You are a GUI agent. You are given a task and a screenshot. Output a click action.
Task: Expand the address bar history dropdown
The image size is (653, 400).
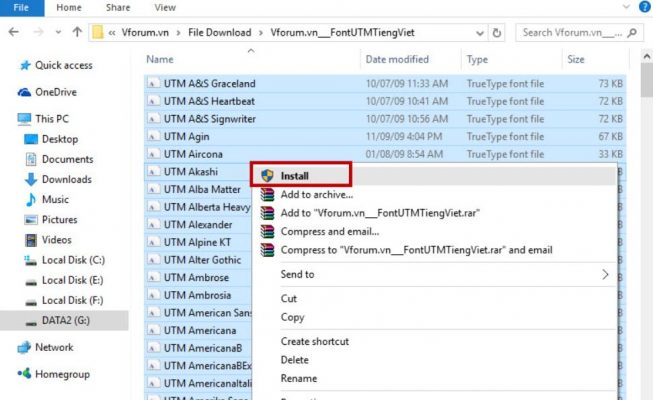480,33
